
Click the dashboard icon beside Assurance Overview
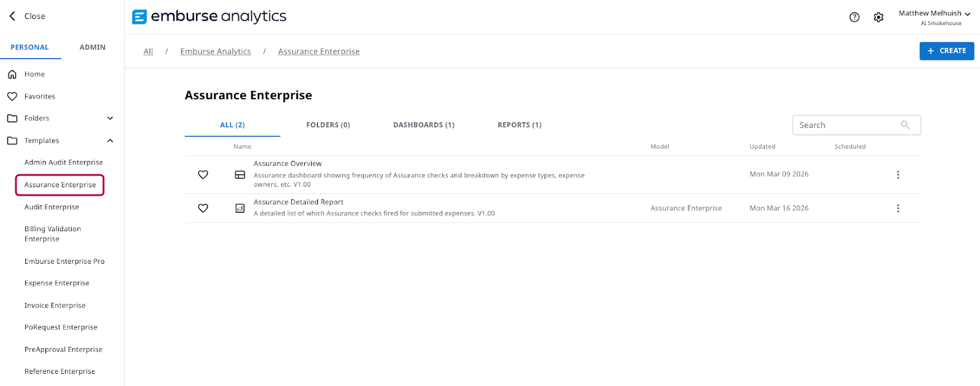240,175
